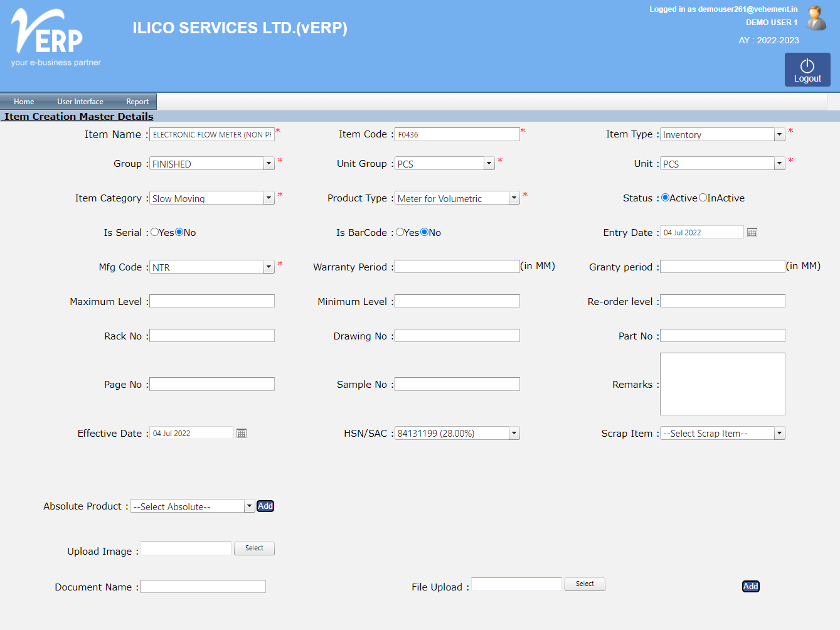The height and width of the screenshot is (630, 840).
Task: Focus the Document Name field
Action: [x=203, y=587]
